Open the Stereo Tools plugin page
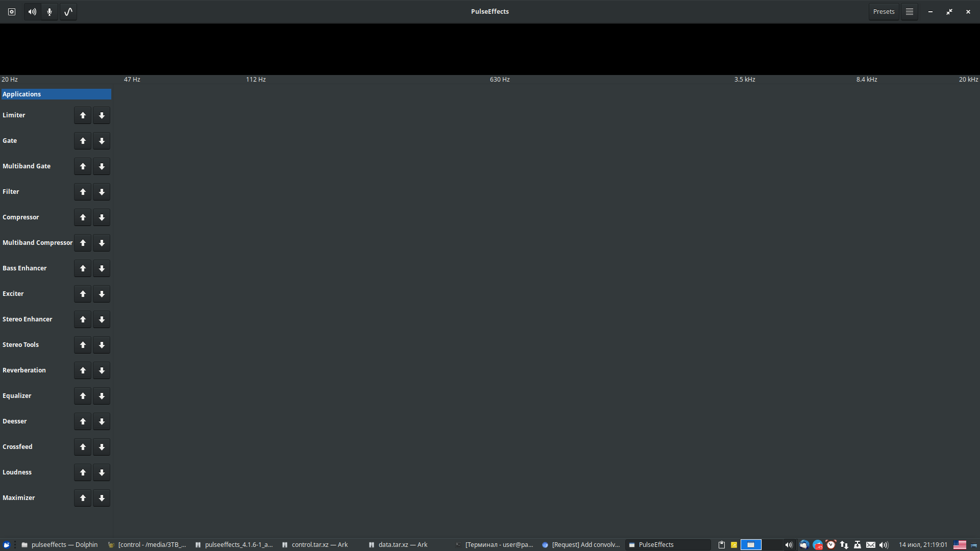The height and width of the screenshot is (551, 980). [20, 345]
